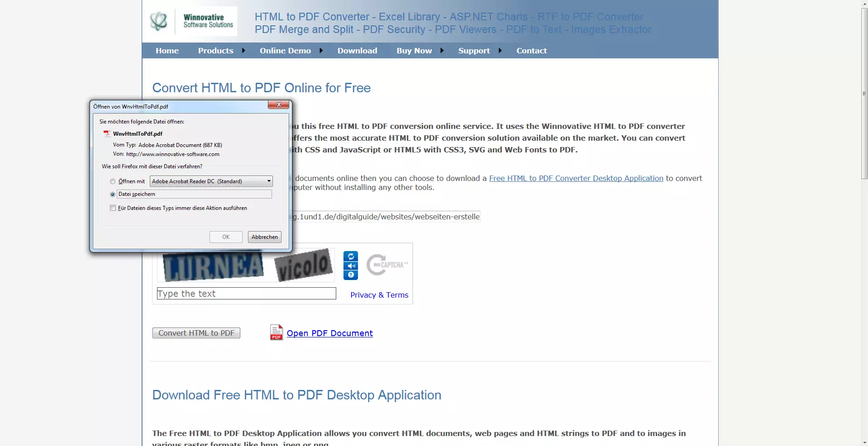The height and width of the screenshot is (446, 868).
Task: Open the Online Demo menu
Action: click(x=285, y=51)
